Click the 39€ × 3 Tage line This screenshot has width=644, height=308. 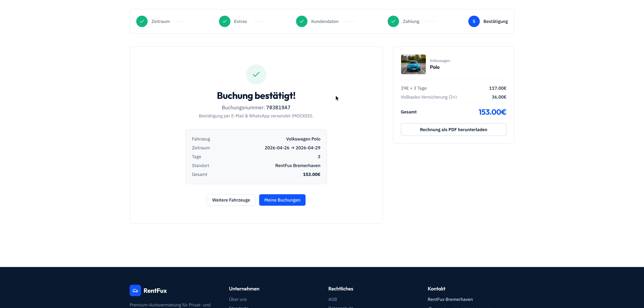pos(413,88)
